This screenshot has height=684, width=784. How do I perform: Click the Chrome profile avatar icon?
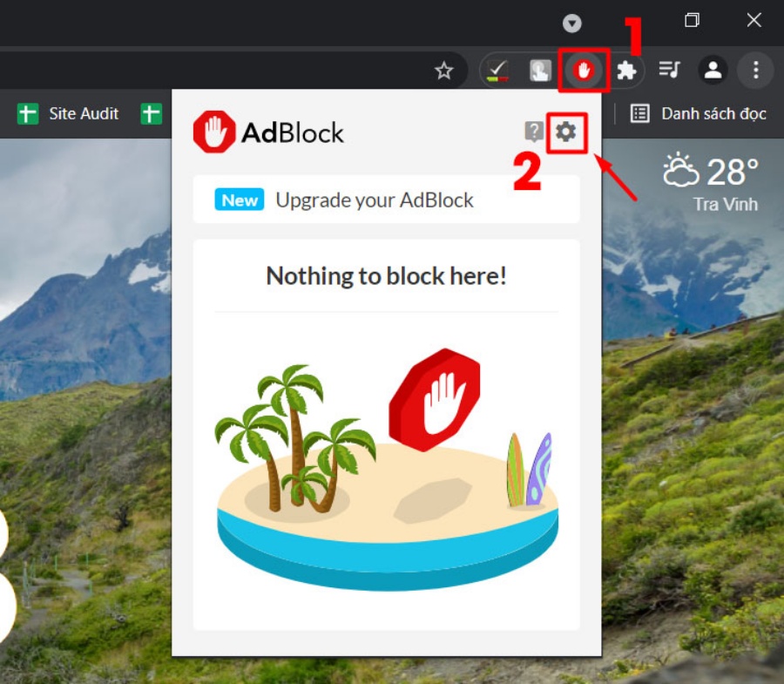713,71
